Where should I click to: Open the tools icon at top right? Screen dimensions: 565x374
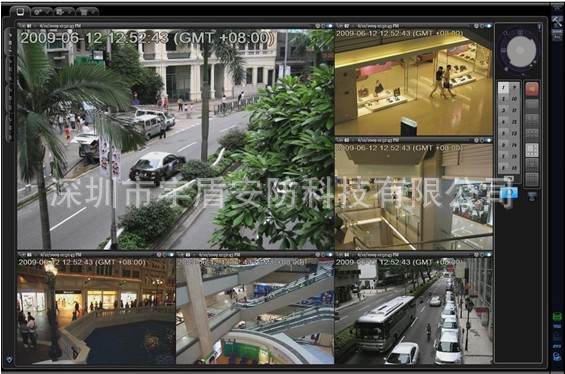557,22
